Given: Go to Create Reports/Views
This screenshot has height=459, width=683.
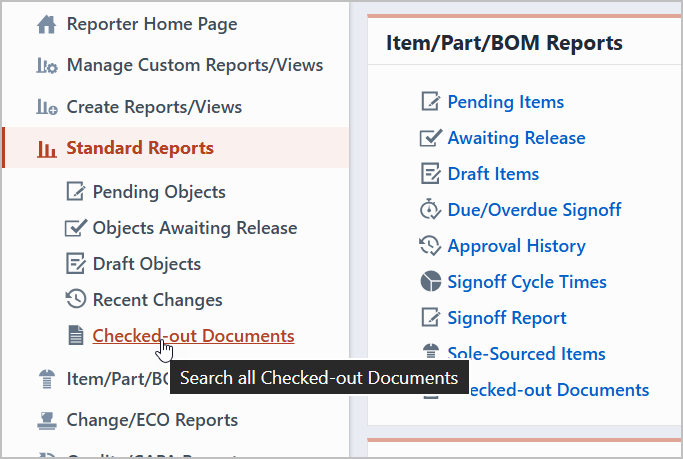Looking at the screenshot, I should point(154,107).
